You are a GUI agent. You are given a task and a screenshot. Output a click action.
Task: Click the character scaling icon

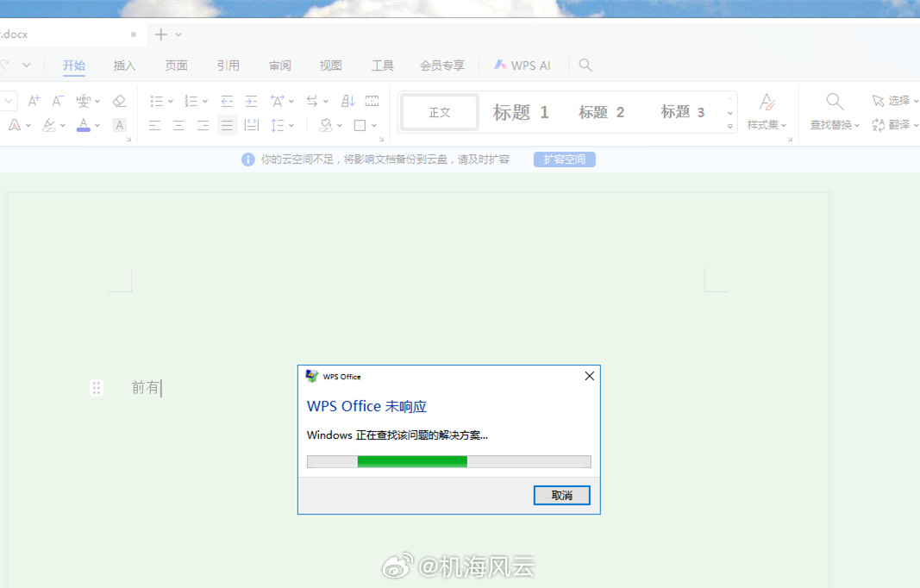tap(277, 101)
